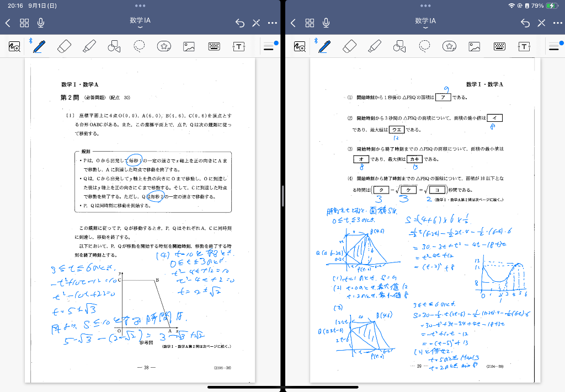This screenshot has height=392, width=565.
Task: Select the Text box tool in left pane
Action: click(x=238, y=46)
